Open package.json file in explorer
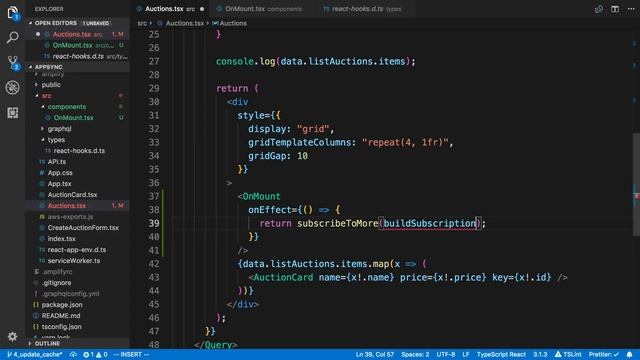Image resolution: width=640 pixels, height=360 pixels. coord(62,305)
